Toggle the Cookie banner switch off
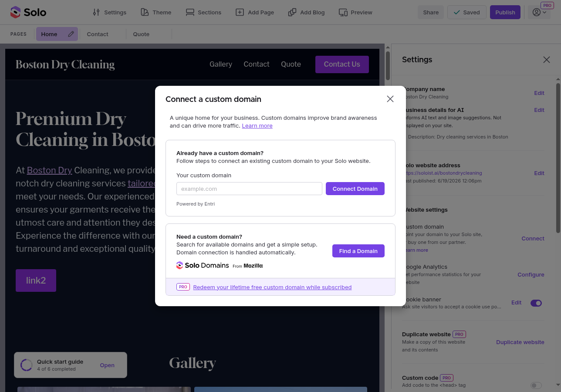Screen dimensions: 561x392 coord(536,303)
